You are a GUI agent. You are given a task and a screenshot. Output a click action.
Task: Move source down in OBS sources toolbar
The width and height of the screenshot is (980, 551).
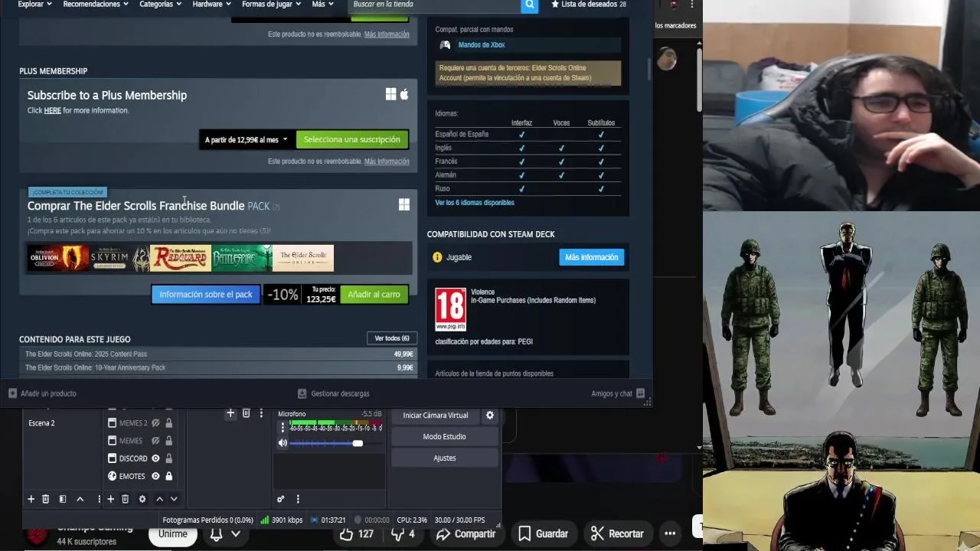coord(174,499)
